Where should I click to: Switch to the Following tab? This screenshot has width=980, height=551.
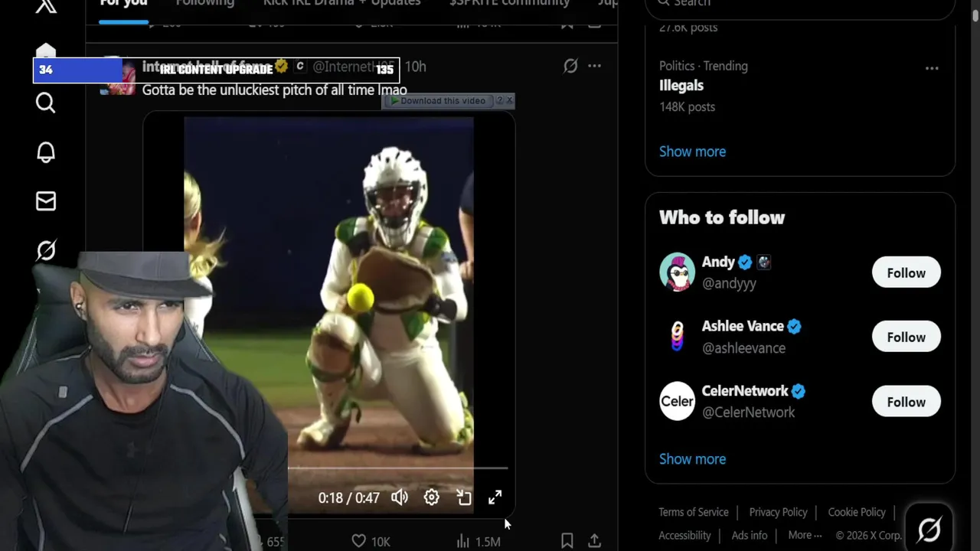pyautogui.click(x=205, y=4)
